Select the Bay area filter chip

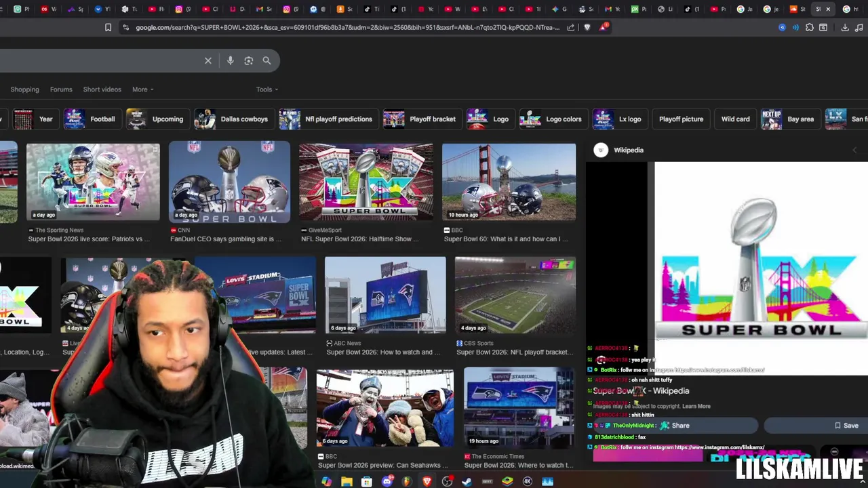[789, 119]
